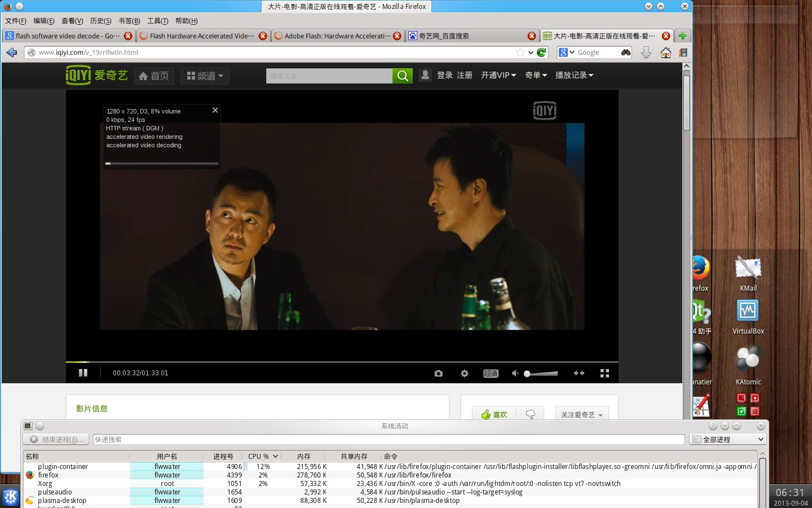Close the 'flash software video decode' tab
The image size is (812, 508).
click(x=128, y=36)
